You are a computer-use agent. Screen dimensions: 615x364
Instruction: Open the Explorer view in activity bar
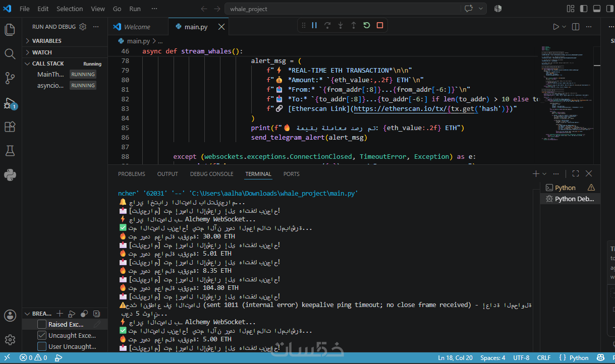[10, 29]
